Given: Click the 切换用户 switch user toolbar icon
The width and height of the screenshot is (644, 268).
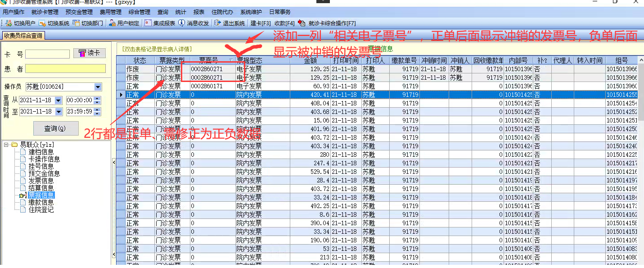Looking at the screenshot, I should pyautogui.click(x=20, y=23).
